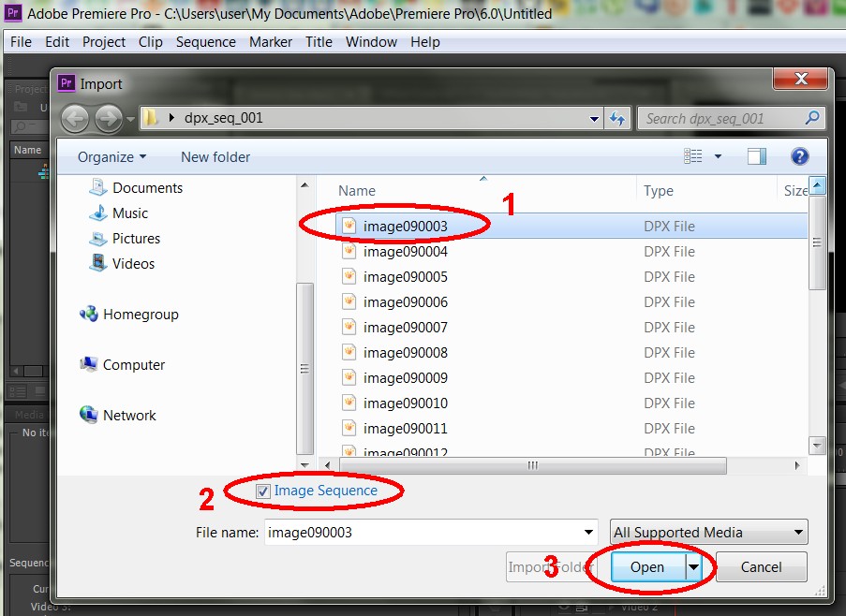
Task: Select Music in the navigation pane
Action: (119, 213)
